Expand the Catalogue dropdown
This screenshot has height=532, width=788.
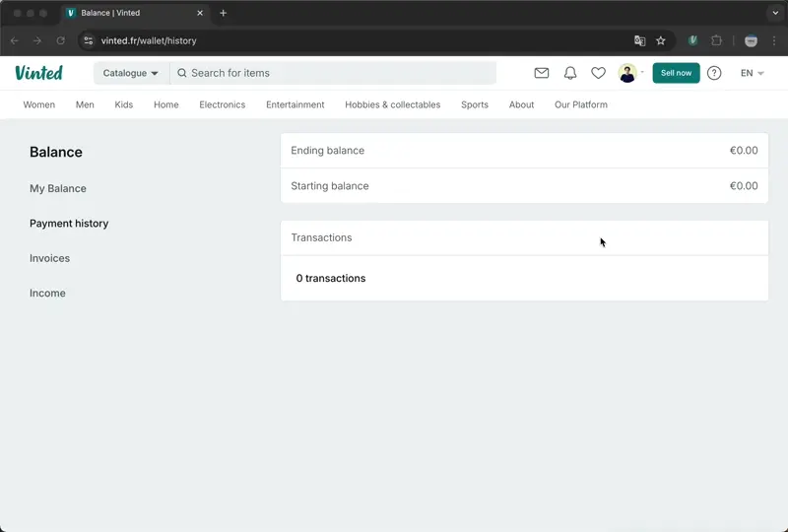[x=131, y=73]
